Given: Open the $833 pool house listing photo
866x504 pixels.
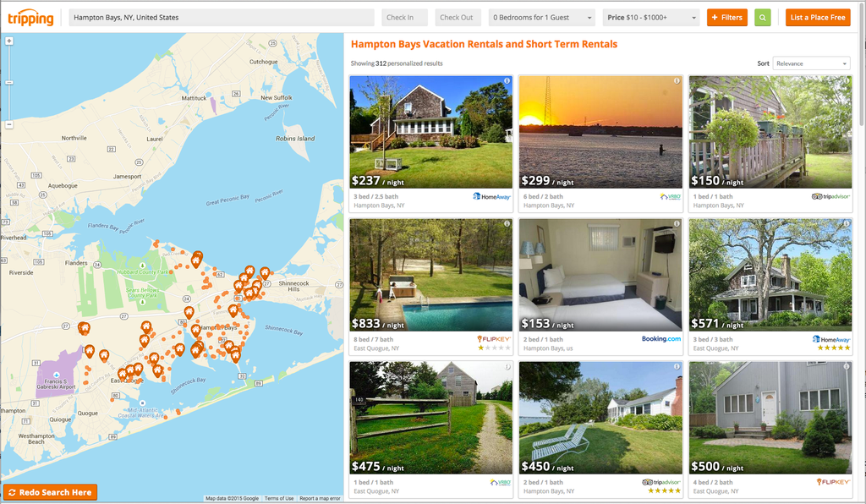Looking at the screenshot, I should click(430, 275).
